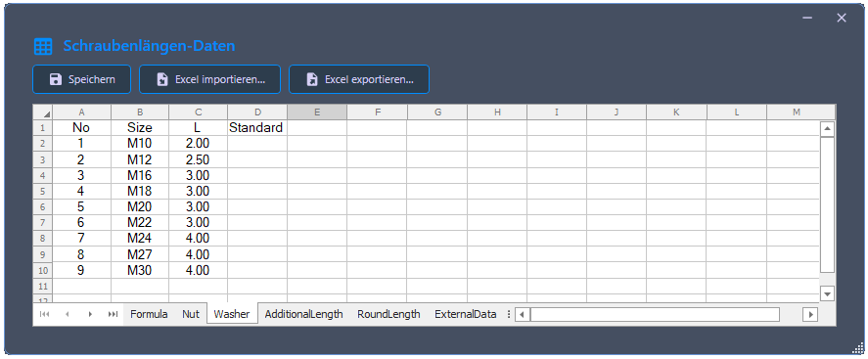This screenshot has height=359, width=868.
Task: Select the cell with M22
Action: 140,223
